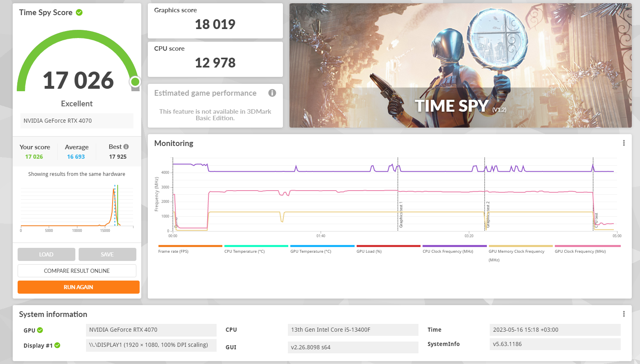The width and height of the screenshot is (640, 364).
Task: Click the green score gauge end marker
Action: (x=135, y=82)
